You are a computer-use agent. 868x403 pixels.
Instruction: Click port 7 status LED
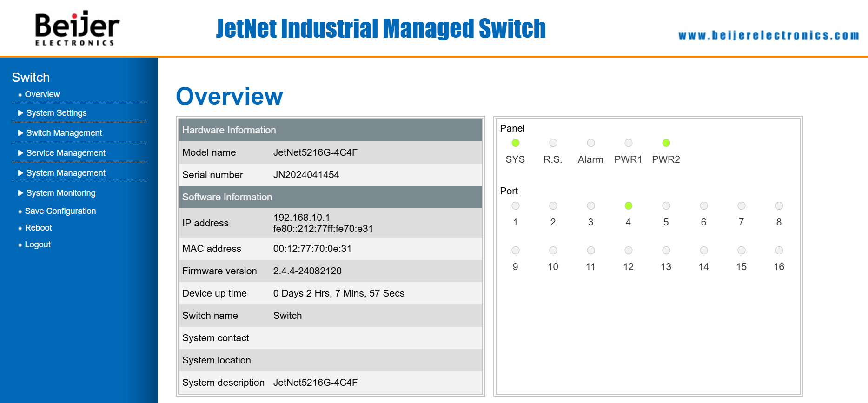pyautogui.click(x=741, y=206)
